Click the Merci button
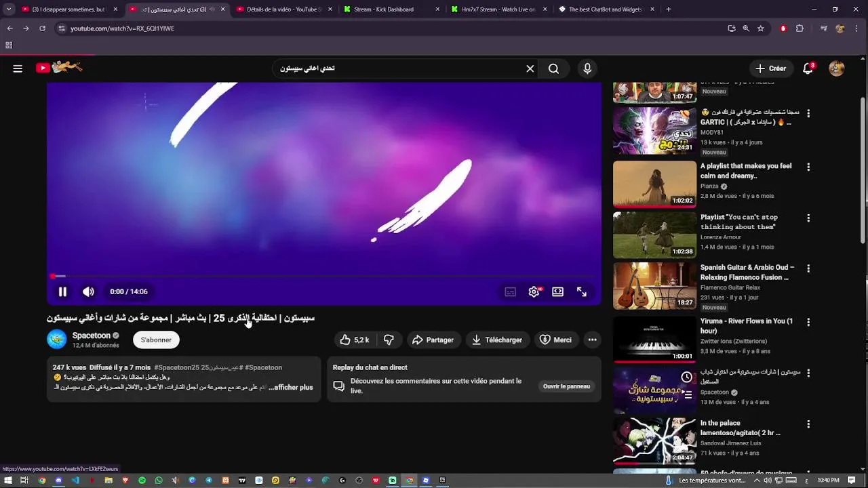Image resolution: width=868 pixels, height=488 pixels. pyautogui.click(x=555, y=340)
